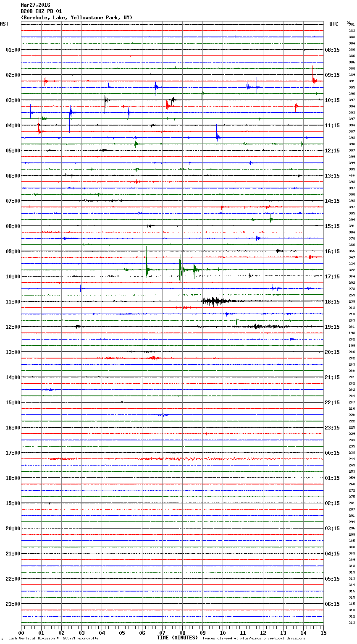
Task: Click the DC value 400 beside 13:15 UTC
Action: click(x=352, y=176)
